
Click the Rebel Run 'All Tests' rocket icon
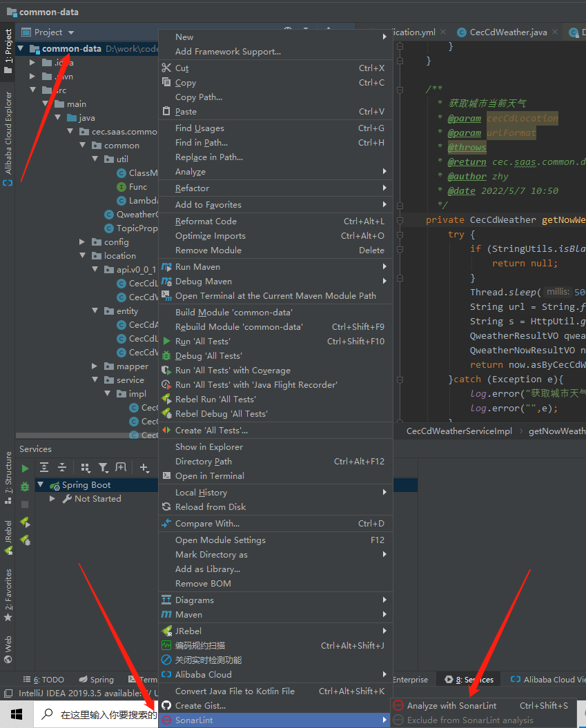tap(166, 400)
